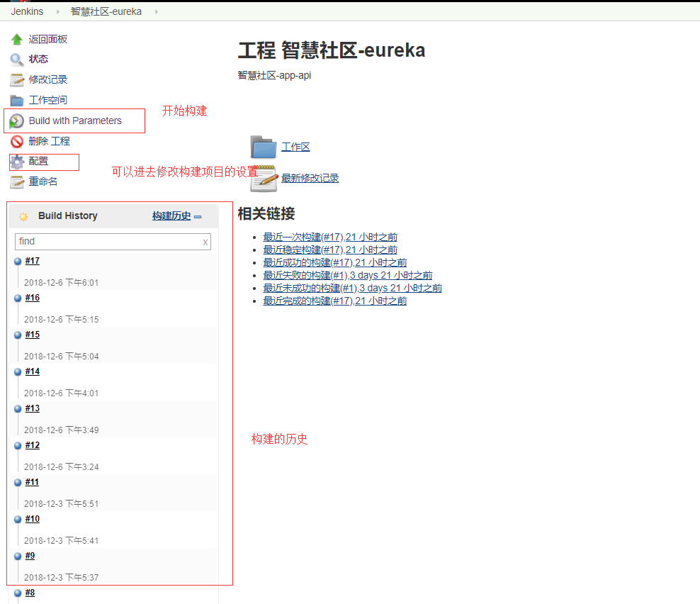700x604 pixels.
Task: Click the magnifier 状态 icon
Action: (17, 60)
